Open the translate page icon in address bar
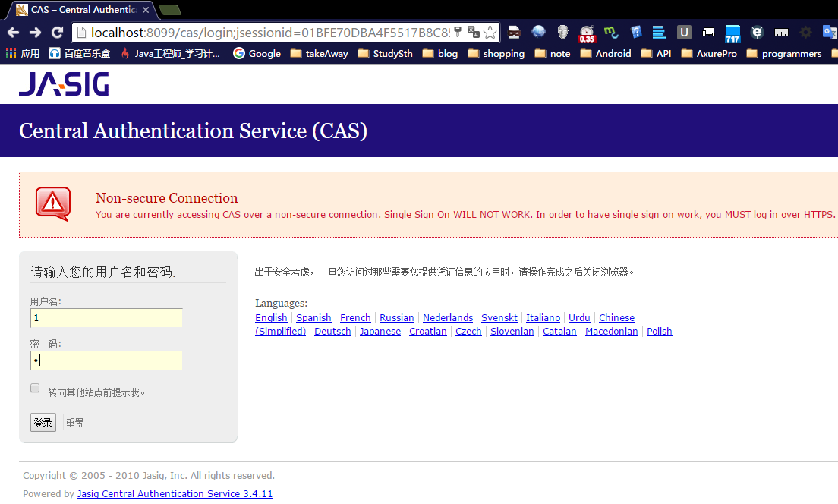Image resolution: width=838 pixels, height=504 pixels. (474, 32)
